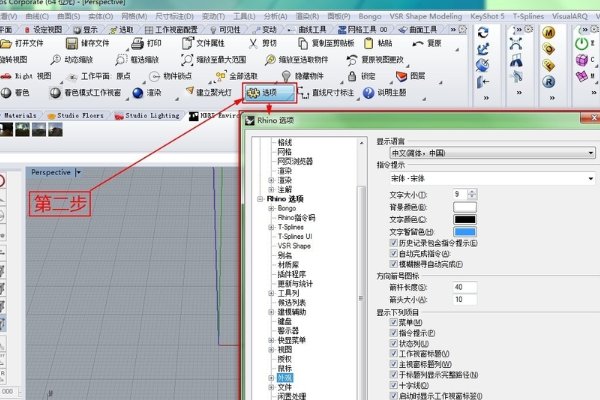Toggle auto-complete commands checkbox
Screen dimensions: 600x400
point(393,253)
